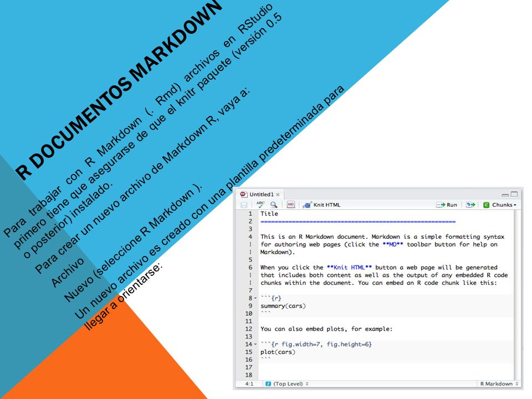Collapse the code chunk at line 14
The height and width of the screenshot is (399, 532).
[255, 344]
